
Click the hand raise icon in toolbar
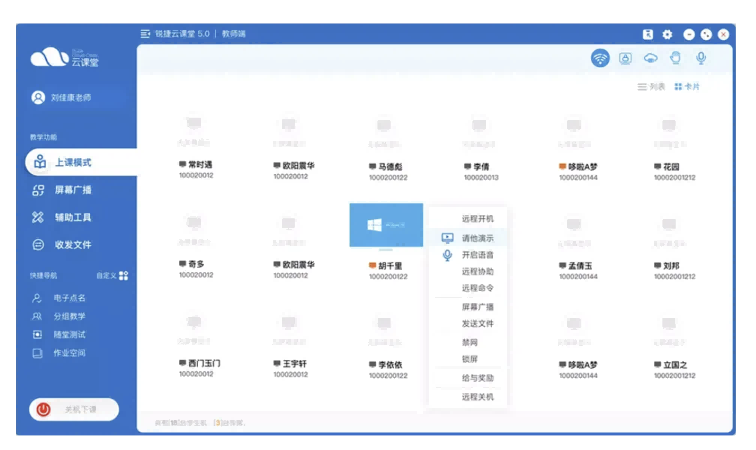pyautogui.click(x=676, y=58)
